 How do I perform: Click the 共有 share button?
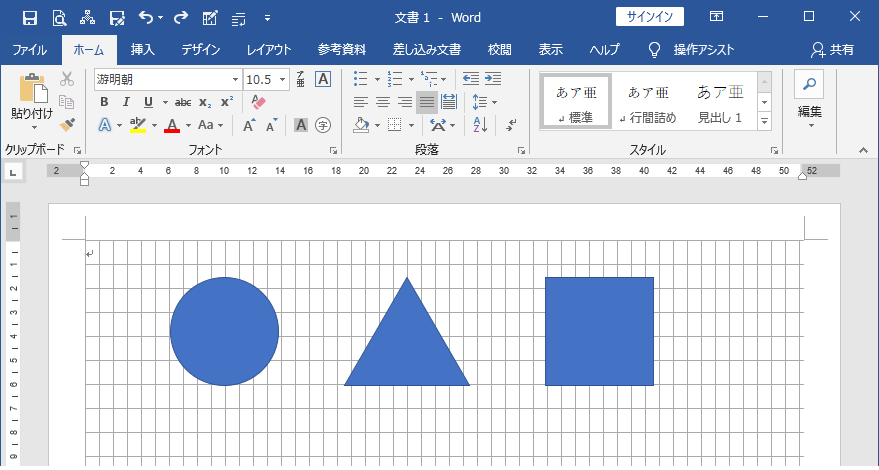click(832, 49)
